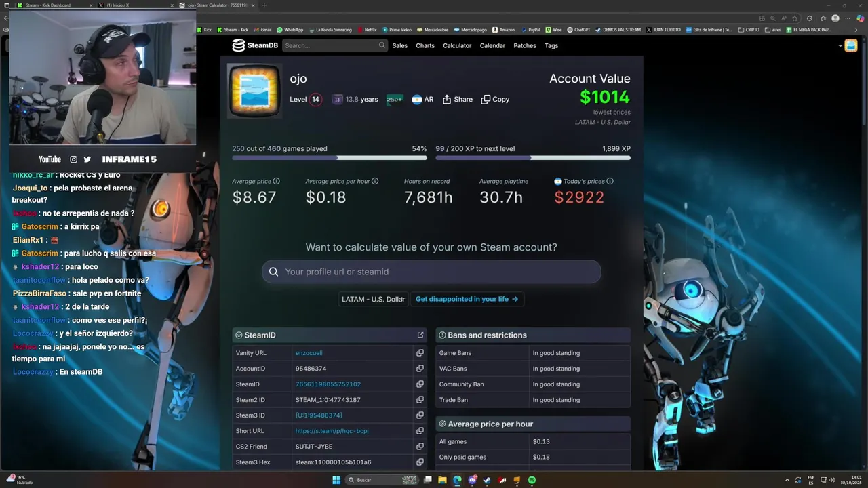This screenshot has width=868, height=488.
Task: Open the Charts menu item
Action: [425, 45]
